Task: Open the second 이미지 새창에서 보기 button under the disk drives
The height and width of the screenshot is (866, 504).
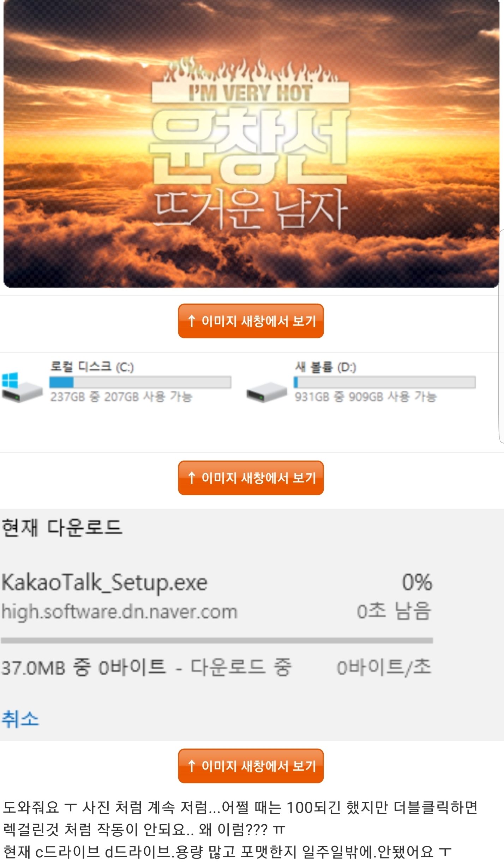Action: (x=251, y=478)
